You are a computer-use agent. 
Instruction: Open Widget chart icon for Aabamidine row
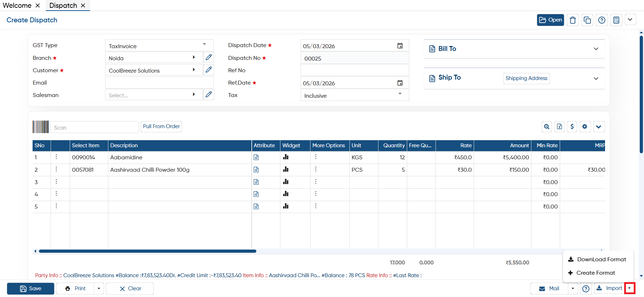[286, 157]
